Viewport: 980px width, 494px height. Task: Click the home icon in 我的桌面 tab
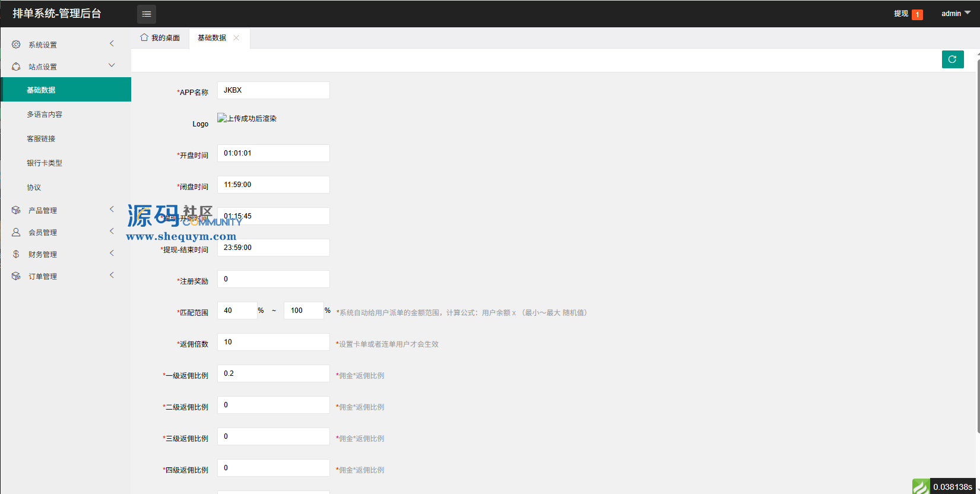point(144,37)
